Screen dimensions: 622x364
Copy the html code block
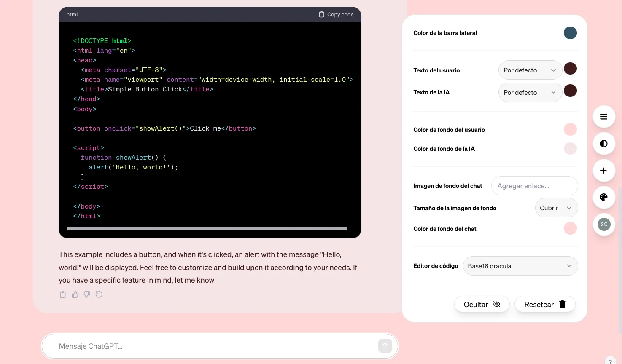point(336,14)
